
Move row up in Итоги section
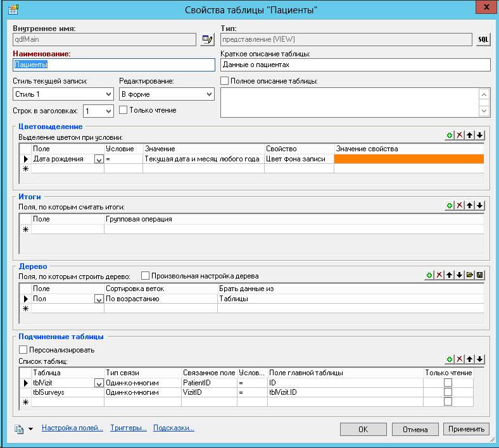click(x=469, y=206)
